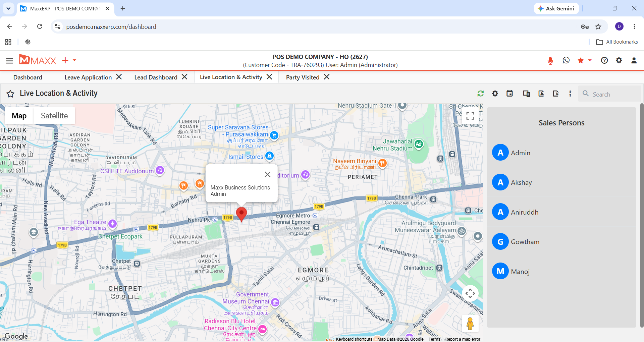The height and width of the screenshot is (342, 644).
Task: Open Keyboard shortcuts on map
Action: pyautogui.click(x=354, y=339)
